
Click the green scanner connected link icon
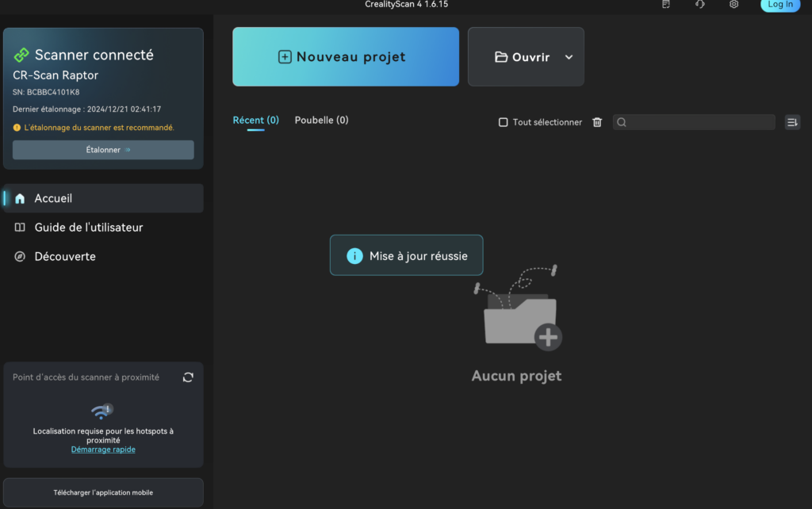(21, 55)
